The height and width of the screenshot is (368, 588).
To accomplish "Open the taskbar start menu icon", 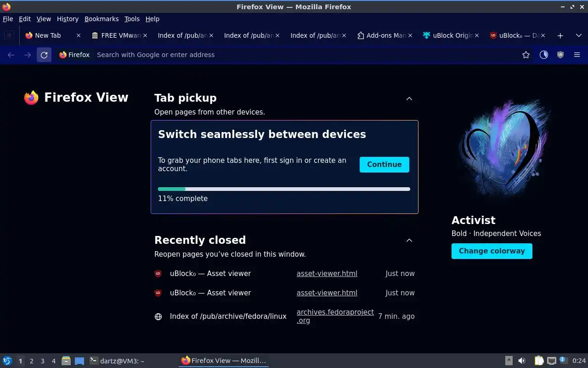I will pos(7,361).
